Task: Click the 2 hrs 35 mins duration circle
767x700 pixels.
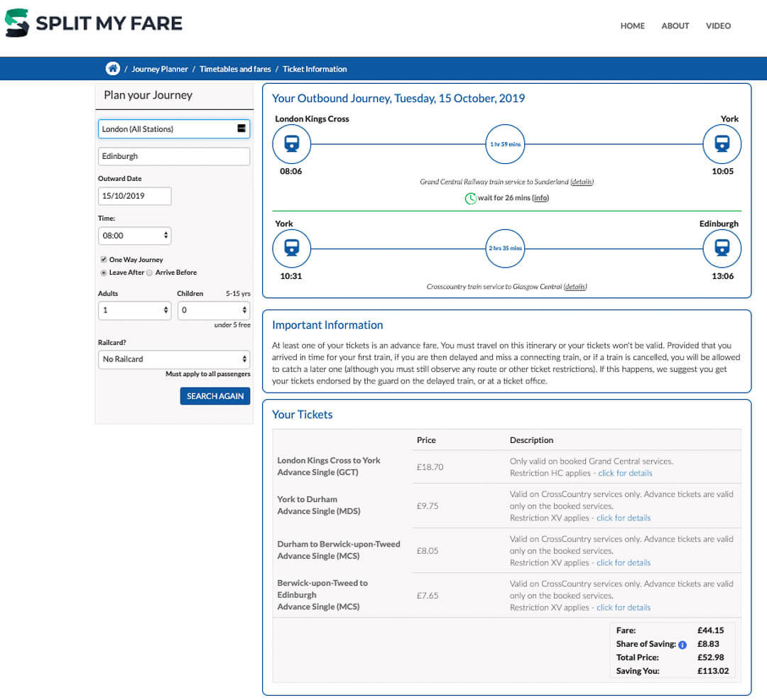Action: coord(505,248)
